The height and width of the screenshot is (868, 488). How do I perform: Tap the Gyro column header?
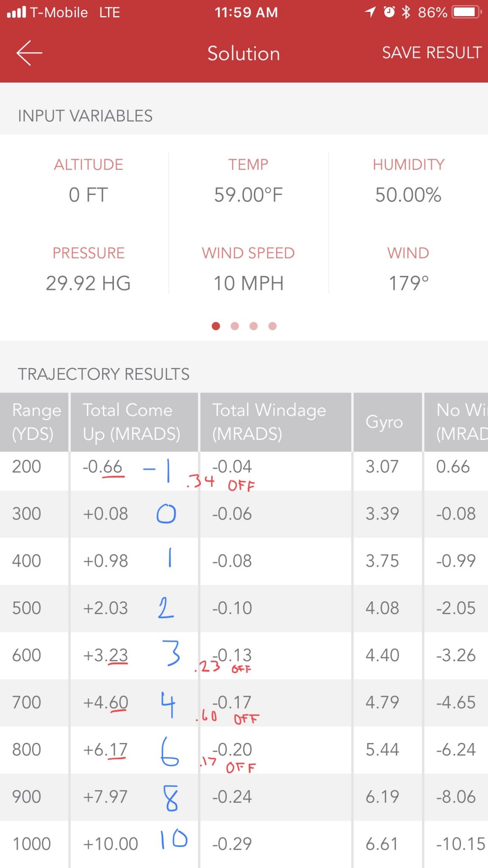tap(385, 422)
